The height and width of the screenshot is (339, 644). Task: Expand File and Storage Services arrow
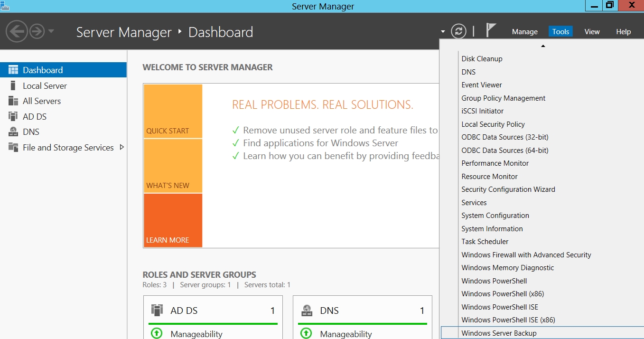tap(121, 147)
